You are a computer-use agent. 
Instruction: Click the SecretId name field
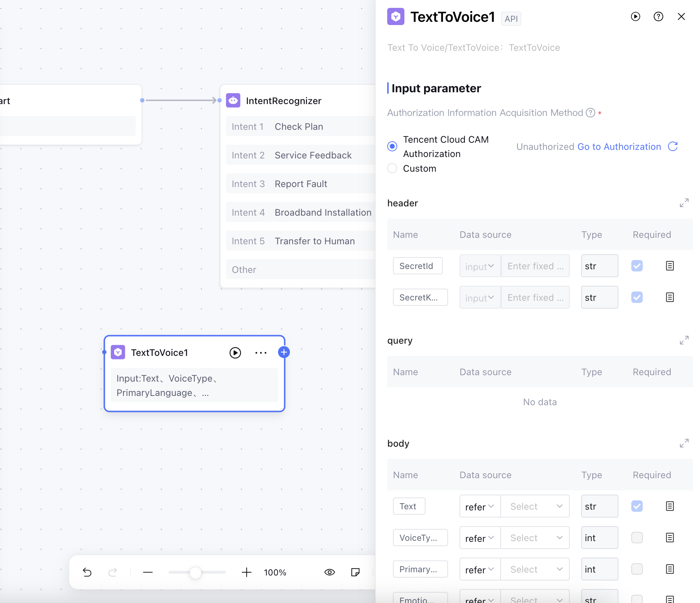coord(418,266)
